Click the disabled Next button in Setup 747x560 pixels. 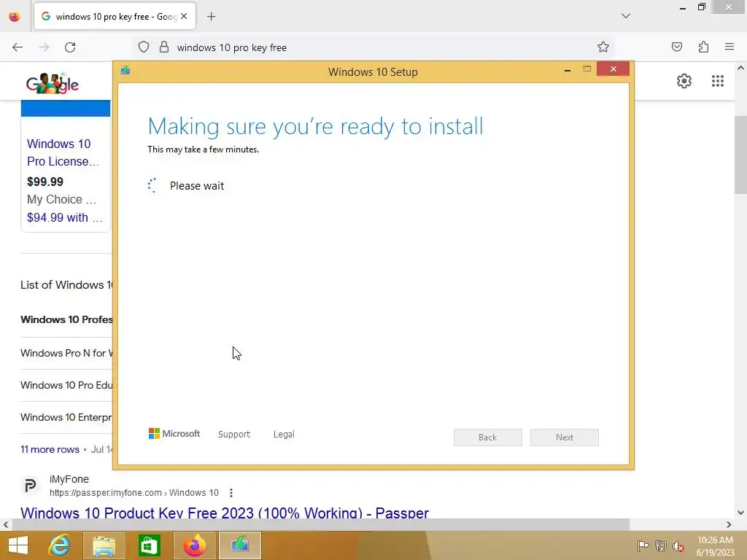click(565, 437)
